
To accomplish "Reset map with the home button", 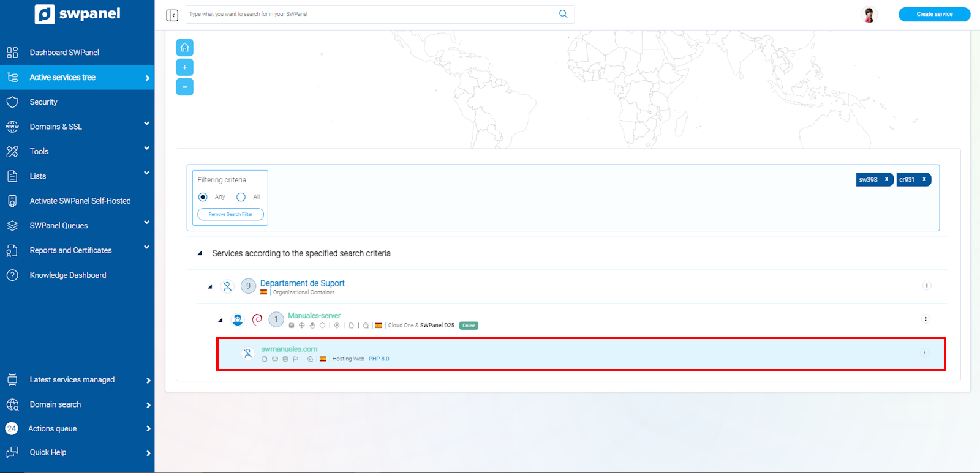I will click(x=185, y=48).
